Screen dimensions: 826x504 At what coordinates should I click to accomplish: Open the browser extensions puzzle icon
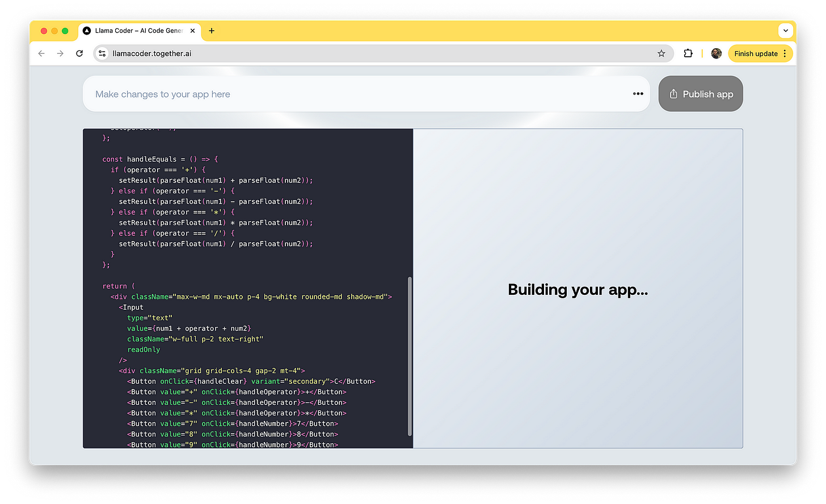[x=688, y=53]
